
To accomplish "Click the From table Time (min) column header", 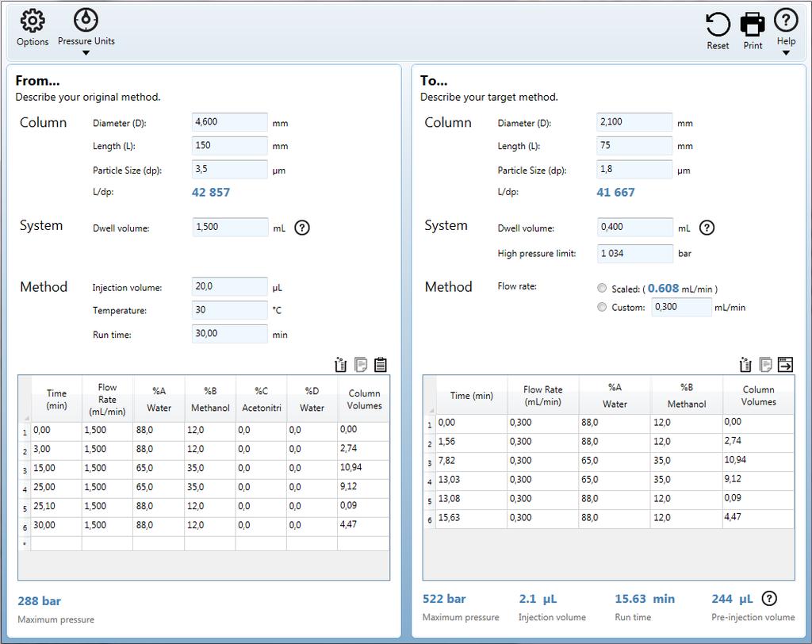I will coord(56,399).
